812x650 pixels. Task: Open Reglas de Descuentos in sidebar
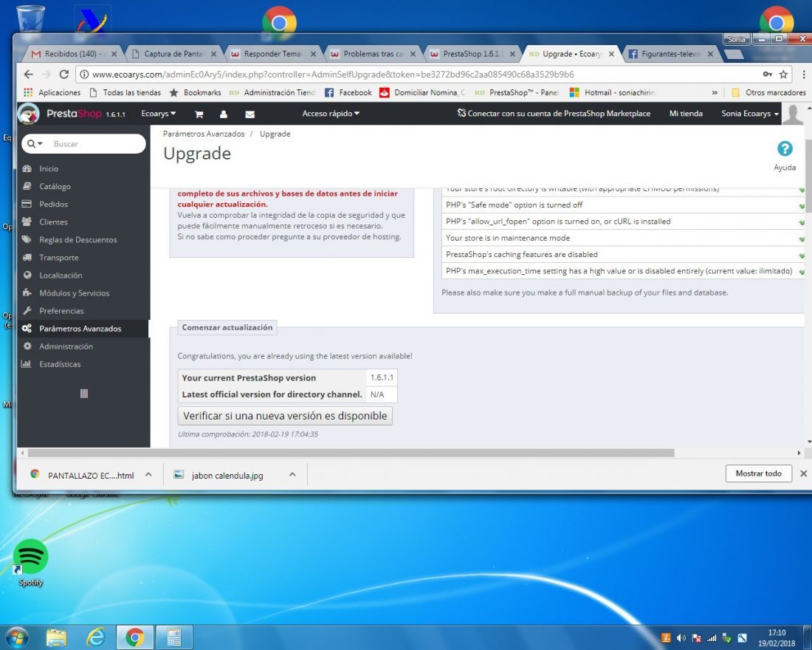[78, 239]
